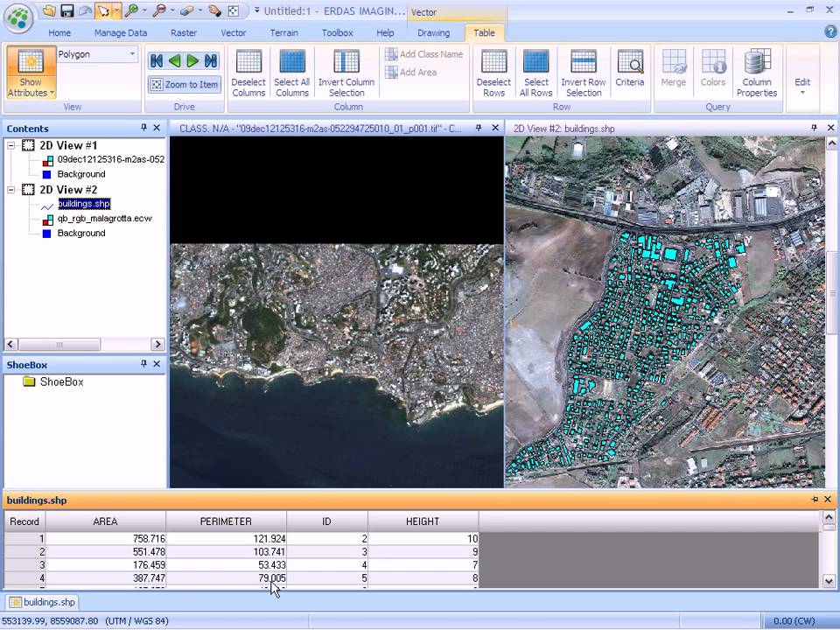Open the ERDAS application menu button

18,18
